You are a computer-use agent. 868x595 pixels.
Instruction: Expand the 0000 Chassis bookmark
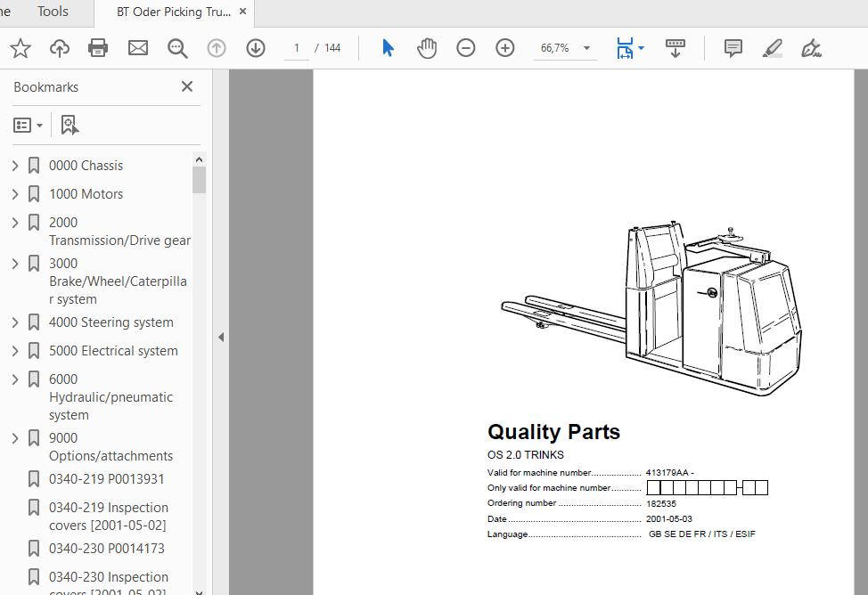(x=14, y=165)
